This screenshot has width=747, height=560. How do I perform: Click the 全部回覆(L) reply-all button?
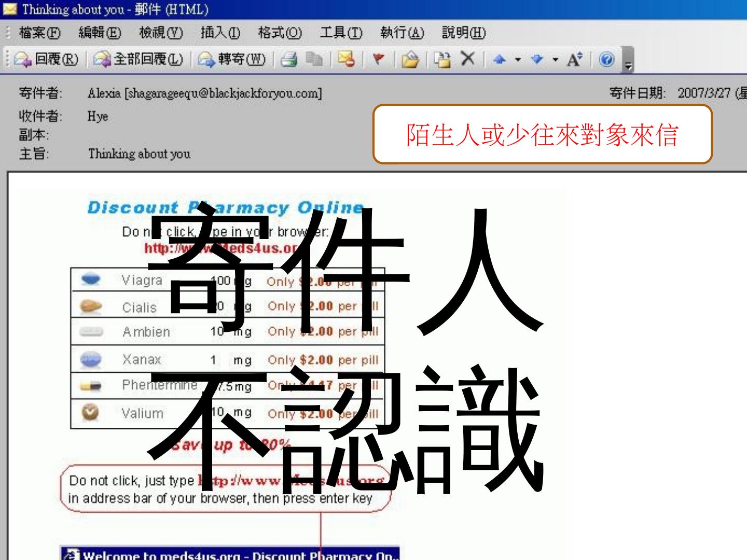pyautogui.click(x=139, y=60)
